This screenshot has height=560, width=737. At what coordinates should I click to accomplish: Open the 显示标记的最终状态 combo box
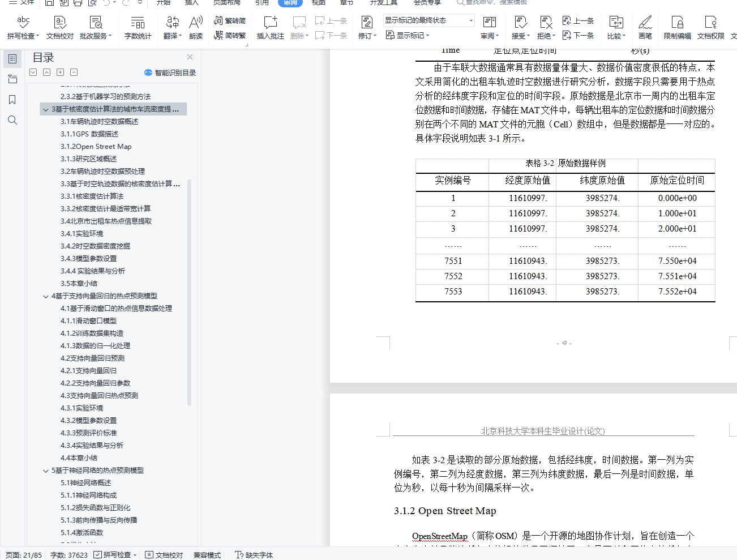pyautogui.click(x=429, y=20)
